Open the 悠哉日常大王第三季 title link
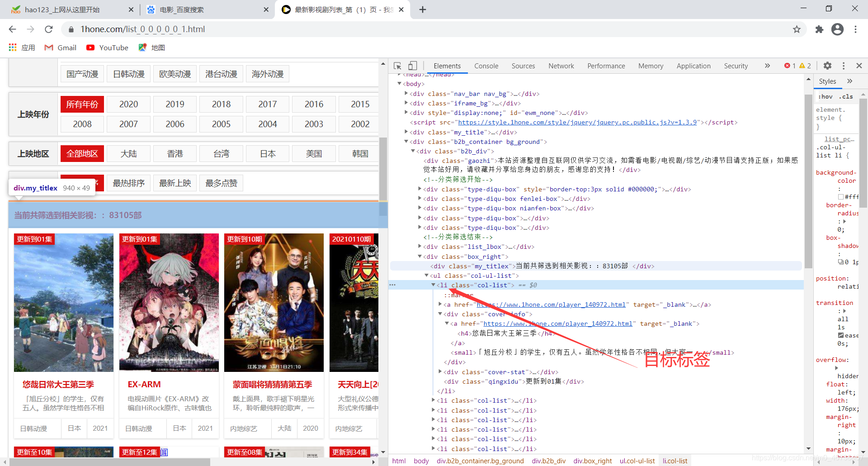The width and height of the screenshot is (868, 466). click(x=58, y=385)
